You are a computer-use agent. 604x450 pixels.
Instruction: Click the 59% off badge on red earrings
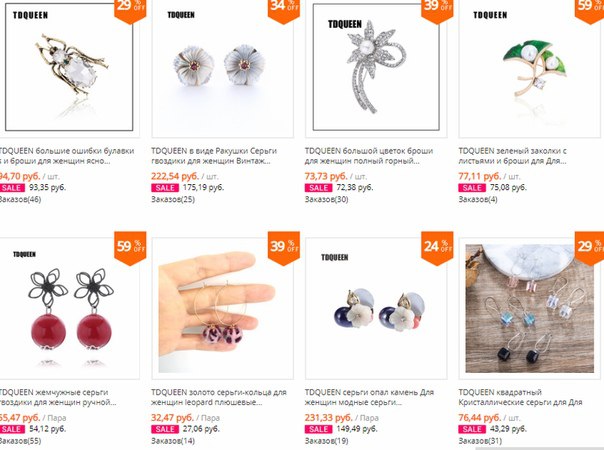point(130,248)
